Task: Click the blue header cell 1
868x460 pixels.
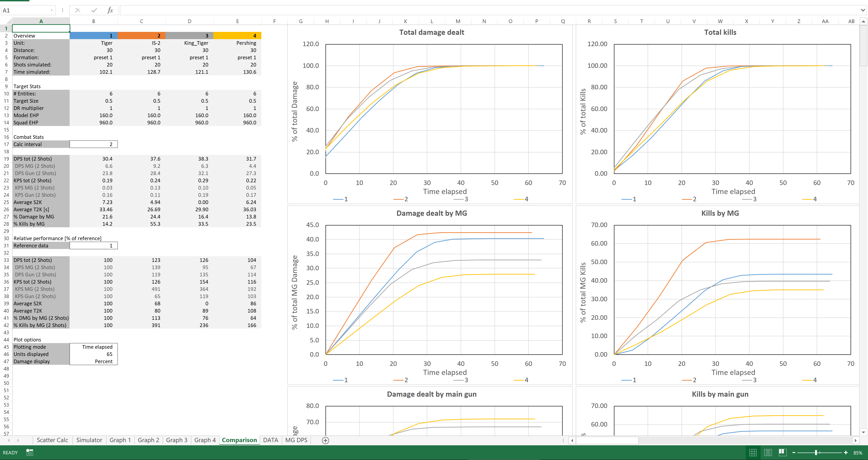Action: click(x=94, y=36)
